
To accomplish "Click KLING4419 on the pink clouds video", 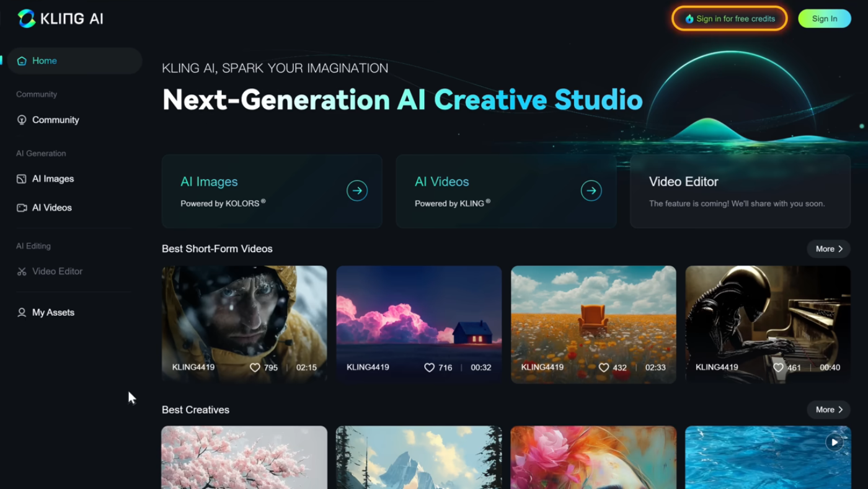I will [368, 367].
